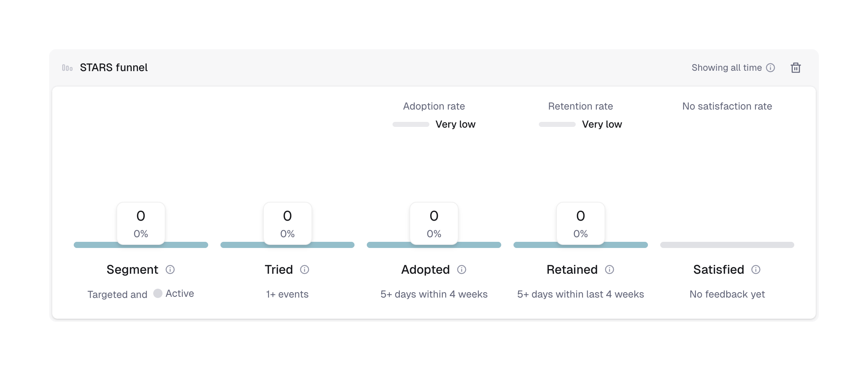Click the Adoption rate Very low indicator
The height and width of the screenshot is (371, 868).
[x=434, y=124]
